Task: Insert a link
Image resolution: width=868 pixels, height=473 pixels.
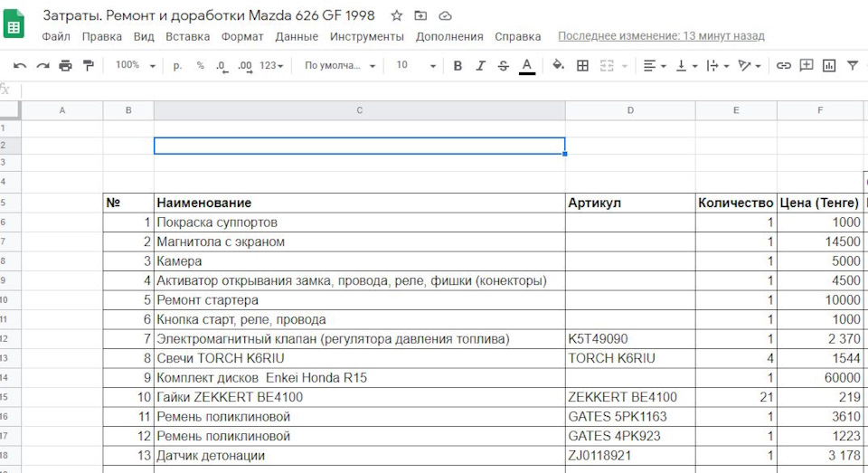Action: [x=783, y=66]
